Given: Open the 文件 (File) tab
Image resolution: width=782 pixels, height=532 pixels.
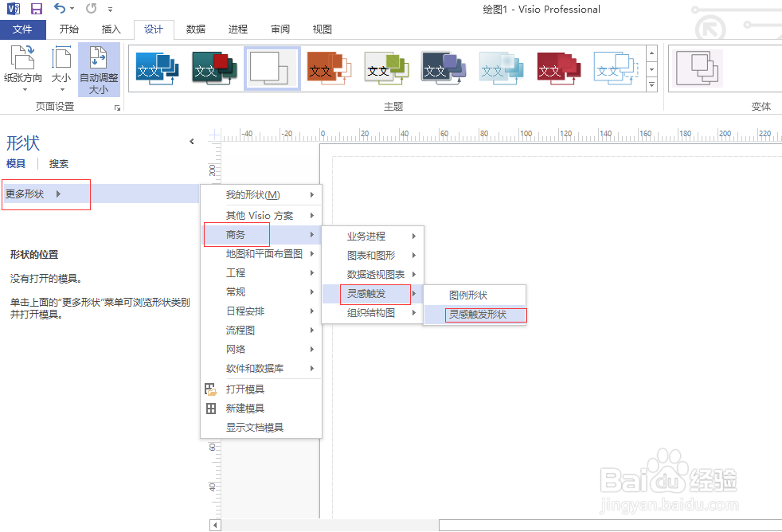Looking at the screenshot, I should pos(22,29).
